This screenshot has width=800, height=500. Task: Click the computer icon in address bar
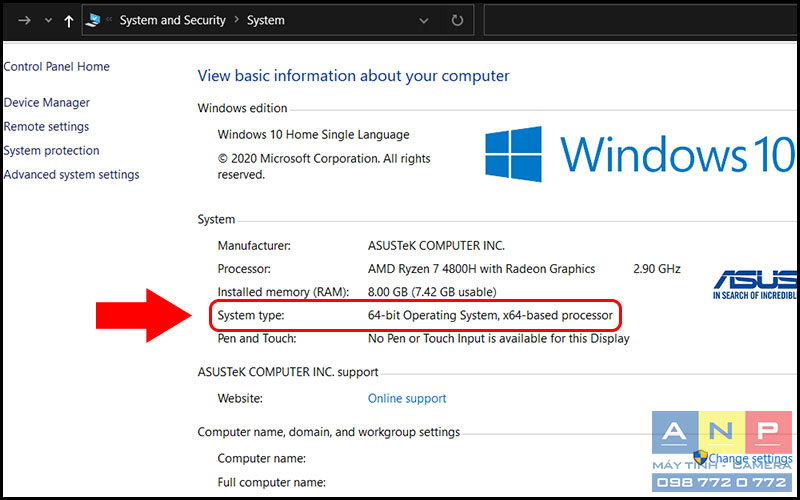(93, 20)
